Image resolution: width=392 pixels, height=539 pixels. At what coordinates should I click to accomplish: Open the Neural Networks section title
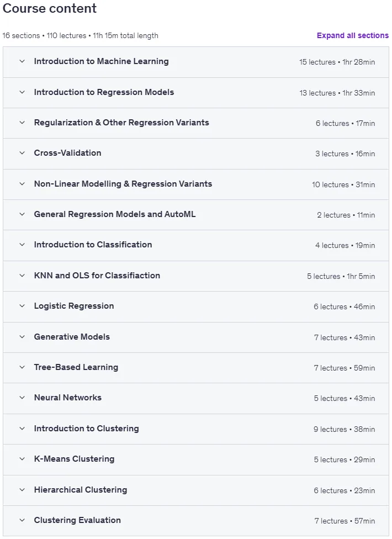pos(68,398)
